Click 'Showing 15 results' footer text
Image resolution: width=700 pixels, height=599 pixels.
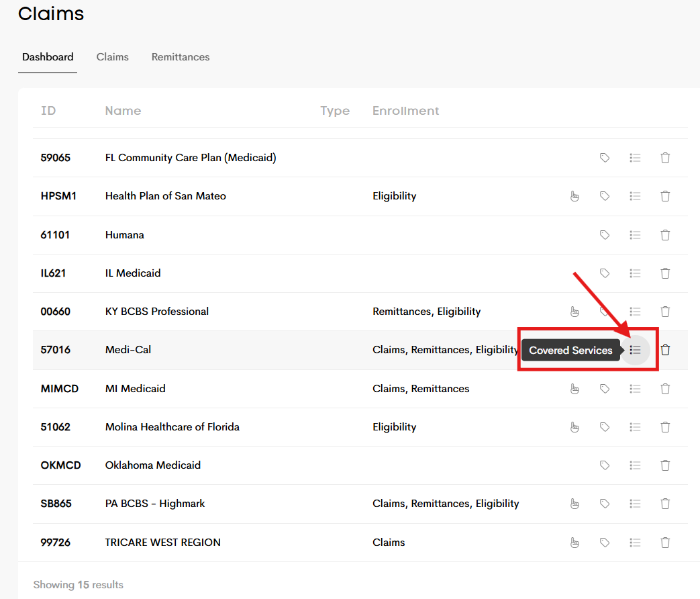[78, 585]
